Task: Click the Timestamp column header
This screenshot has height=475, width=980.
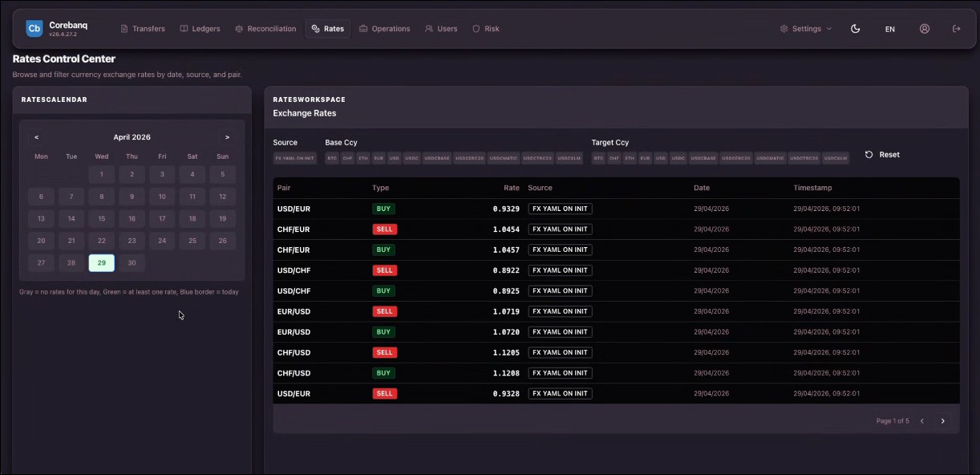Action: point(812,188)
